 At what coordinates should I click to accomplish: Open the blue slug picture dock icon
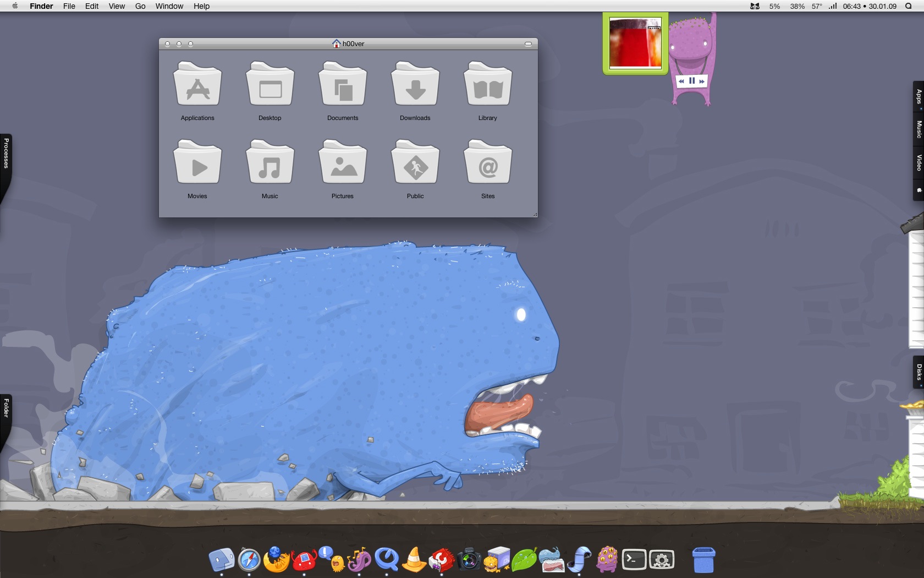tap(552, 560)
